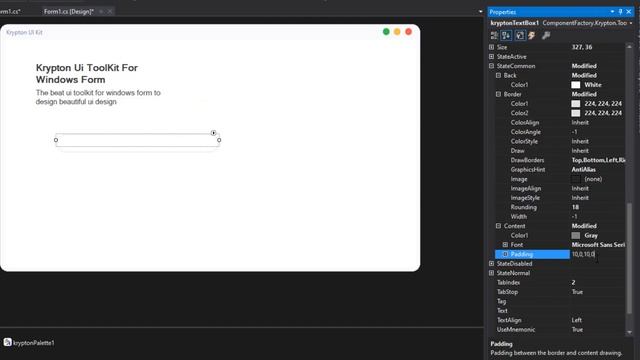Click the Border Color2 224,224,224 swatch

pos(576,113)
